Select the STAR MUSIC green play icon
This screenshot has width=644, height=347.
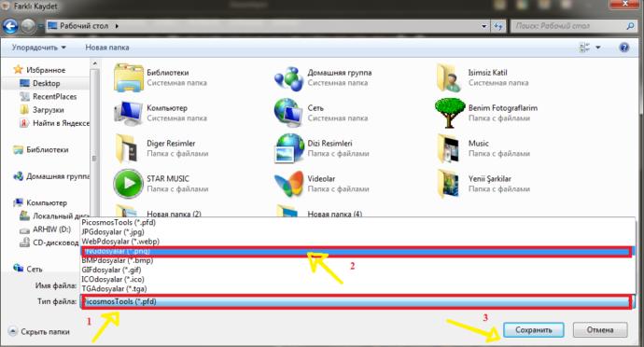click(x=128, y=184)
